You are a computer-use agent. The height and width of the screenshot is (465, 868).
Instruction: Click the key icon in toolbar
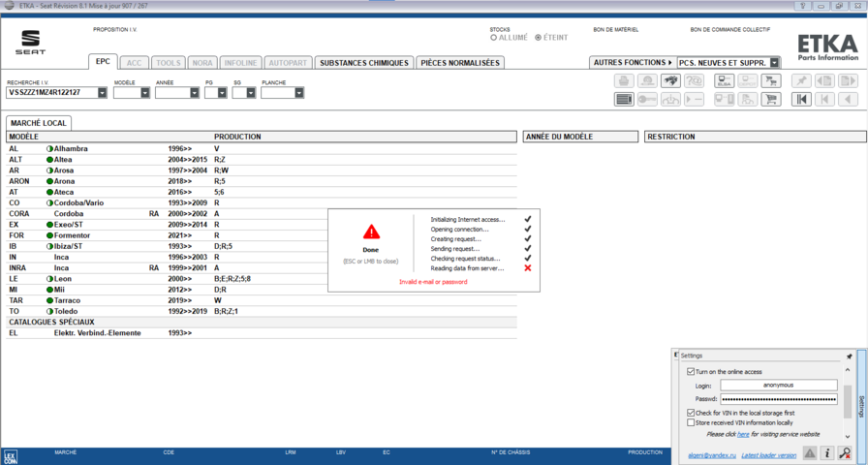pos(648,99)
